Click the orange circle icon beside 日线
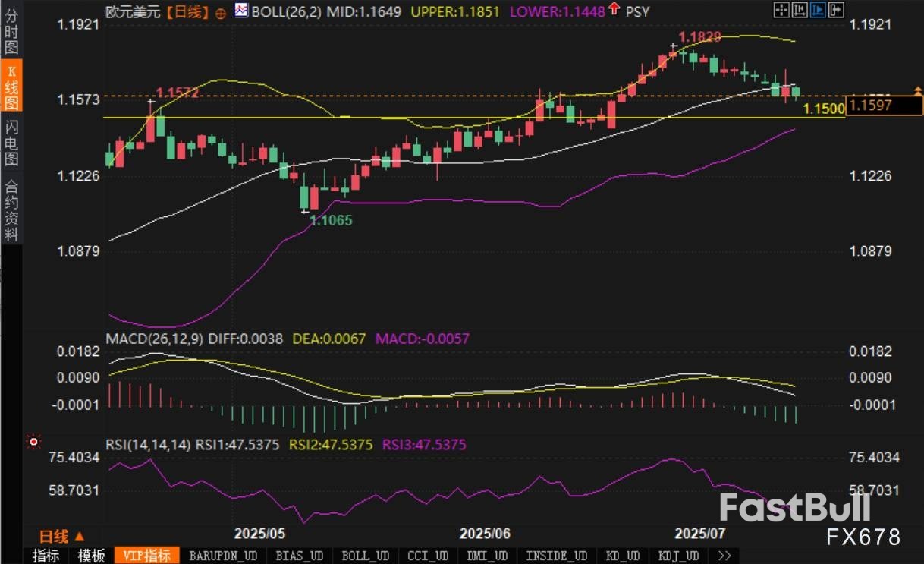The height and width of the screenshot is (564, 924). tap(221, 12)
